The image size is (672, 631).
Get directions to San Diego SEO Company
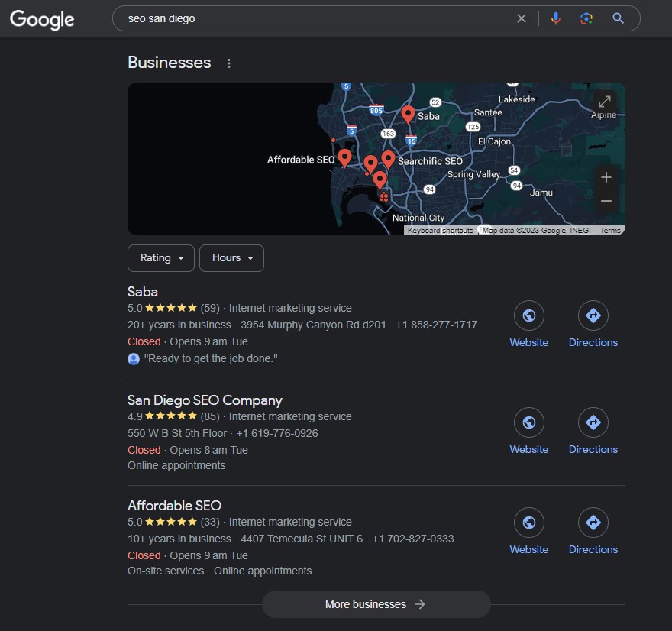click(x=593, y=422)
